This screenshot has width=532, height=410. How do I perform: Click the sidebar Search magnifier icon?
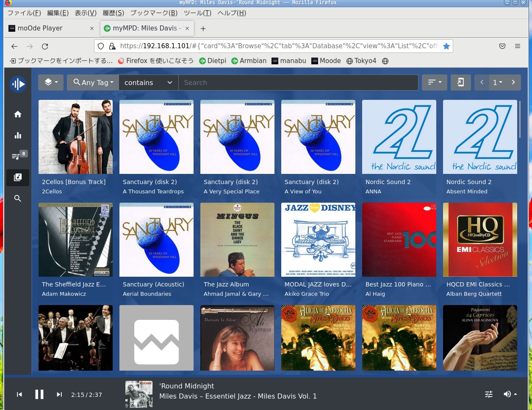point(18,198)
